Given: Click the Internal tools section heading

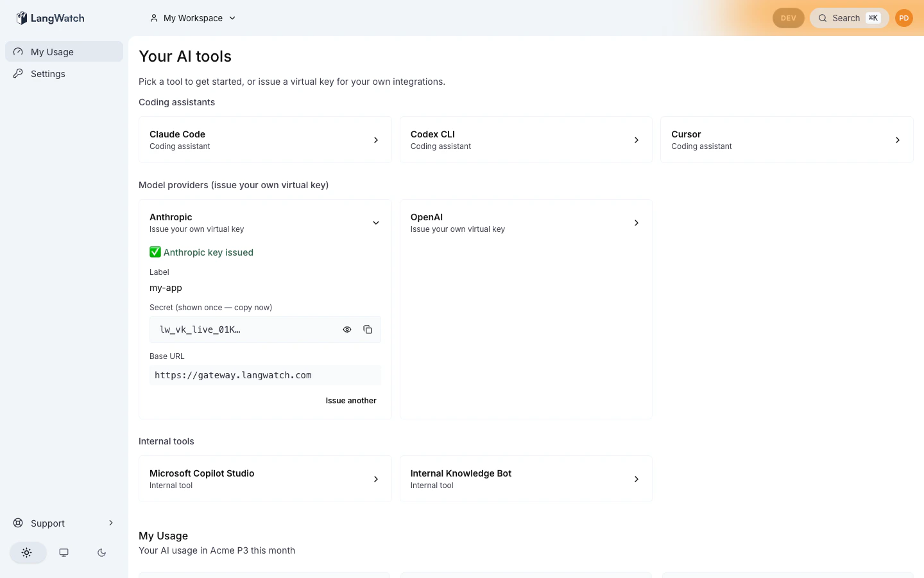Looking at the screenshot, I should 166,441.
